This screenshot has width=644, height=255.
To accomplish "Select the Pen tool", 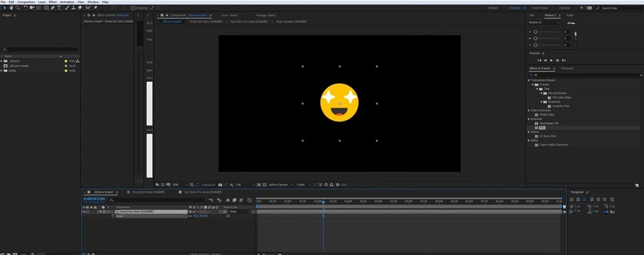I will 53,8.
